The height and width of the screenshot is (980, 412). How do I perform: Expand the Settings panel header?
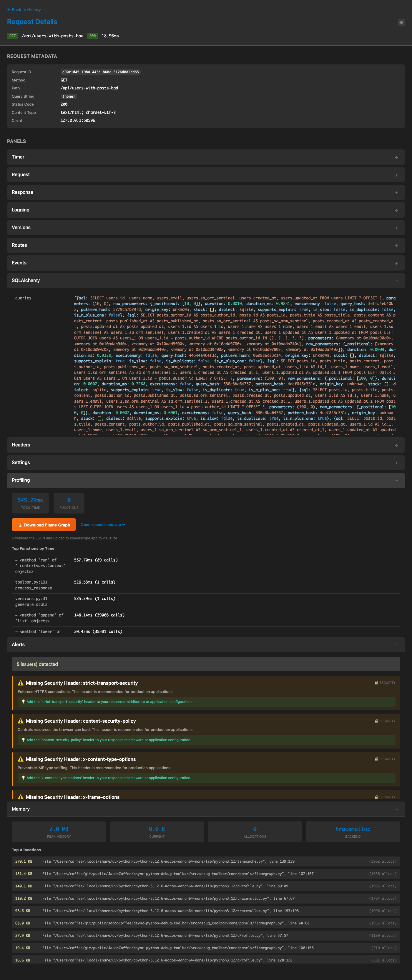206,463
